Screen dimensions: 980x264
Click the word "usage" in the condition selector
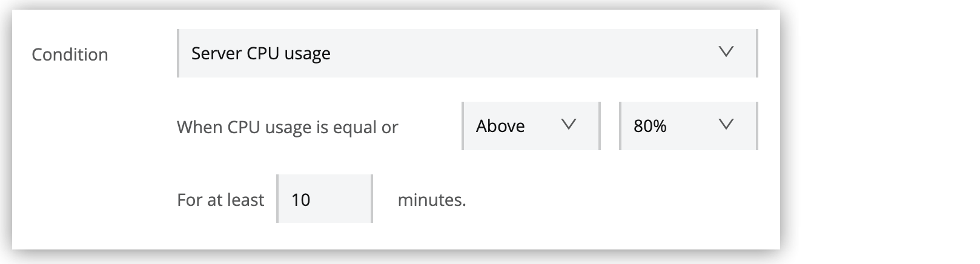coord(307,54)
